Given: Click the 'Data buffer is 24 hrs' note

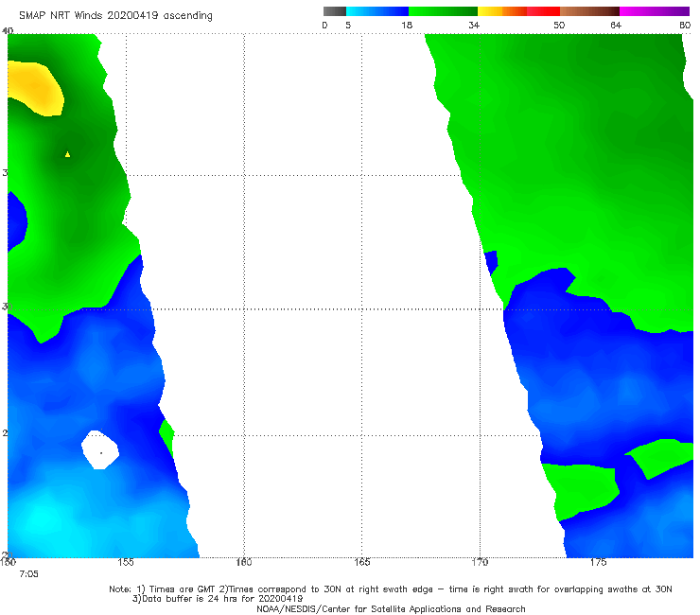Looking at the screenshot, I should point(218,599).
